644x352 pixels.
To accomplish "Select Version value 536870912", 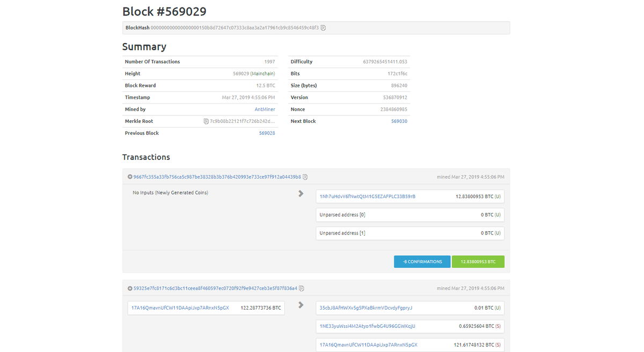I will click(x=396, y=98).
